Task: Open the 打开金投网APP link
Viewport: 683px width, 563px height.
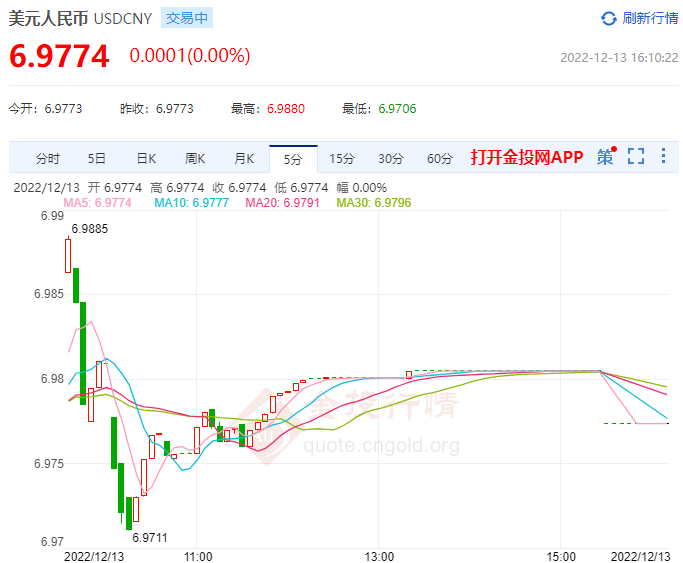Action: [527, 157]
